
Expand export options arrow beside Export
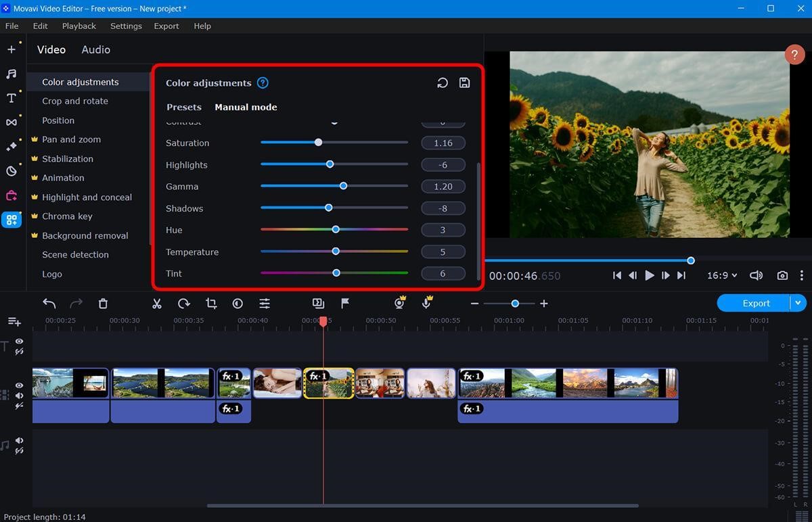(798, 303)
